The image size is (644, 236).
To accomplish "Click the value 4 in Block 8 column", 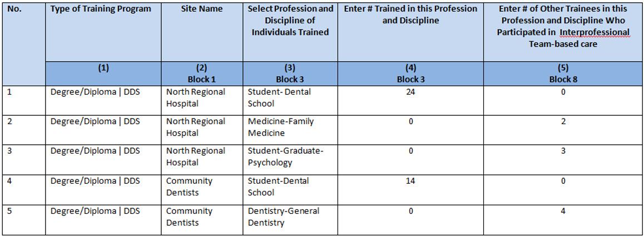I will 563,211.
